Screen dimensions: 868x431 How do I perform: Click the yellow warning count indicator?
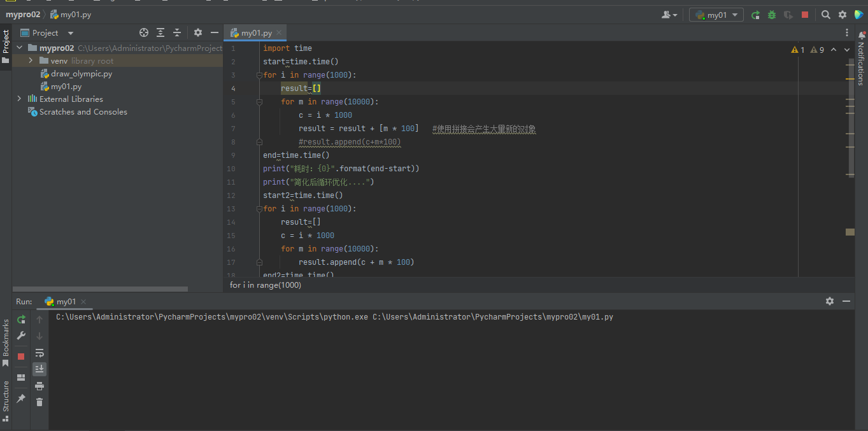[x=798, y=50]
